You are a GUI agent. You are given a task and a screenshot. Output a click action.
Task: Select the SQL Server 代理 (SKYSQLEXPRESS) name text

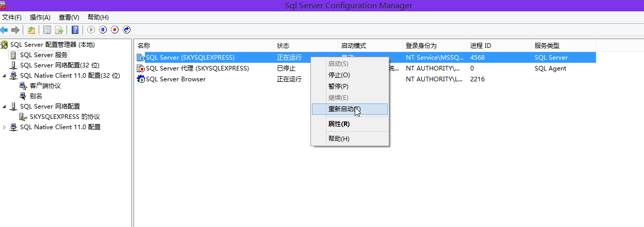coord(197,68)
